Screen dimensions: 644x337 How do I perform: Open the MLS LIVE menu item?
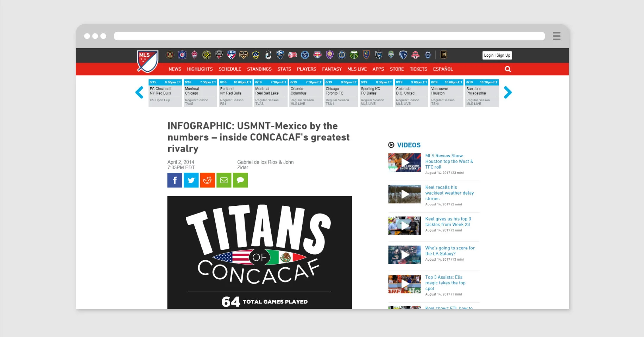(357, 69)
